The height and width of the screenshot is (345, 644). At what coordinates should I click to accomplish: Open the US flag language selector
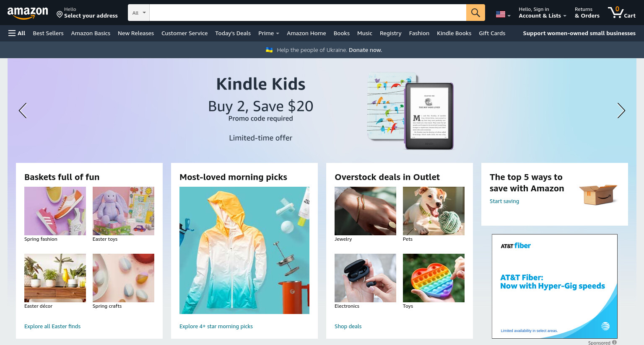click(x=503, y=15)
